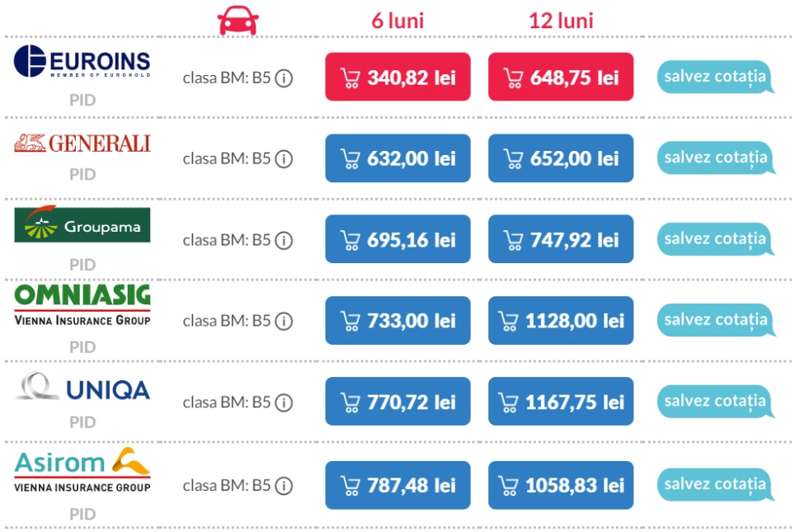This screenshot has width=800, height=532.
Task: Click the red car icon header
Action: point(238,21)
